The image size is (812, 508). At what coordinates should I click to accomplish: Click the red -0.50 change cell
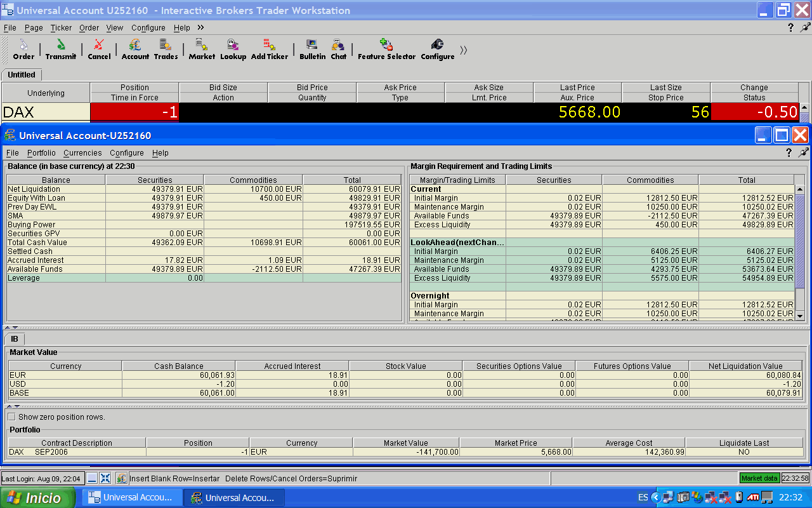[755, 112]
